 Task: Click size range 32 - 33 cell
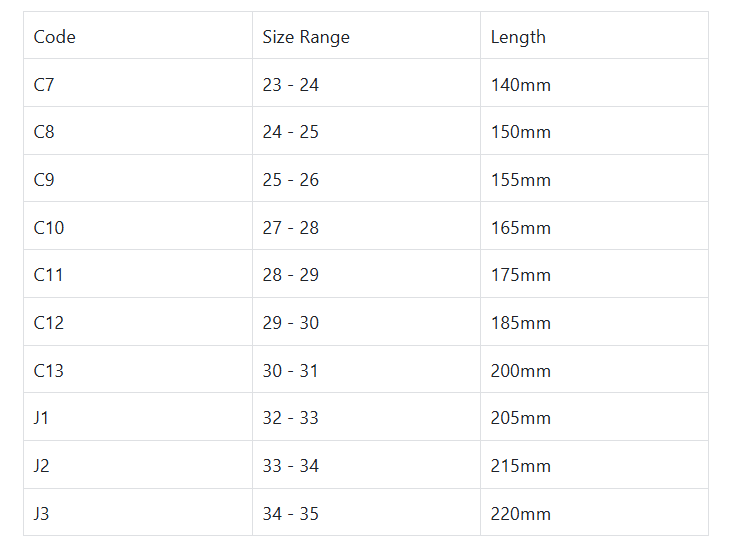(x=290, y=418)
